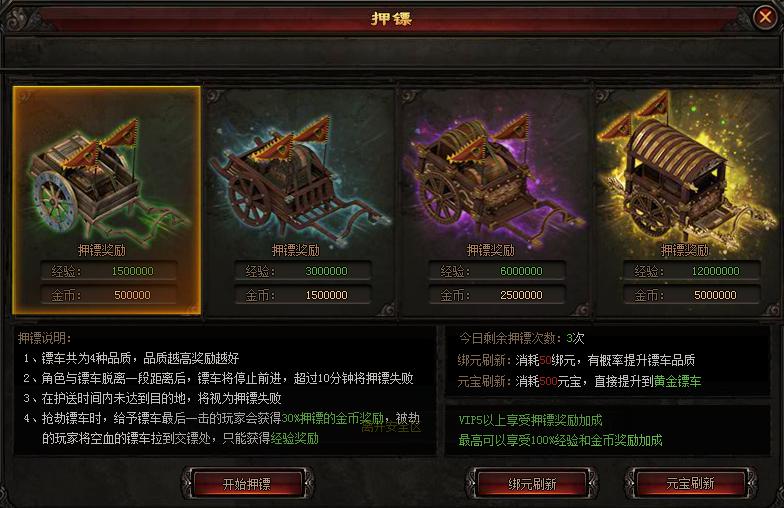Viewport: 784px width, 508px height.
Task: Close the 押镖 window
Action: (x=765, y=18)
